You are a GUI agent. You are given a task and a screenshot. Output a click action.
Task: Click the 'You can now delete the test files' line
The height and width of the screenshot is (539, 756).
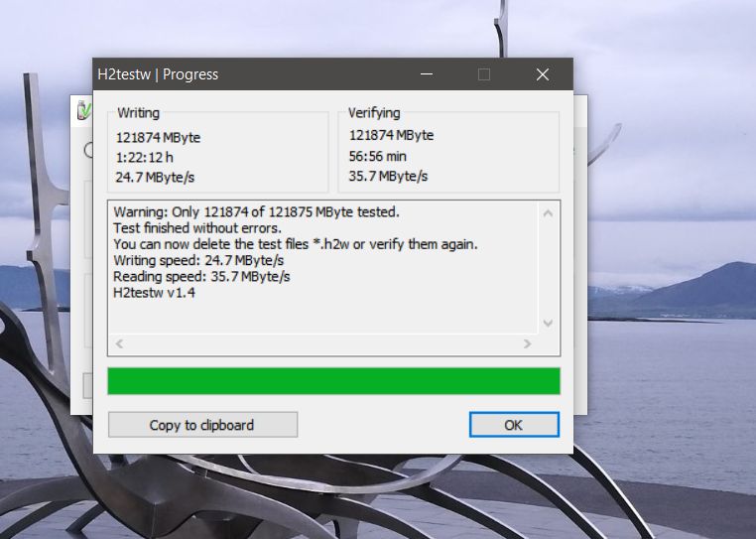click(x=296, y=244)
